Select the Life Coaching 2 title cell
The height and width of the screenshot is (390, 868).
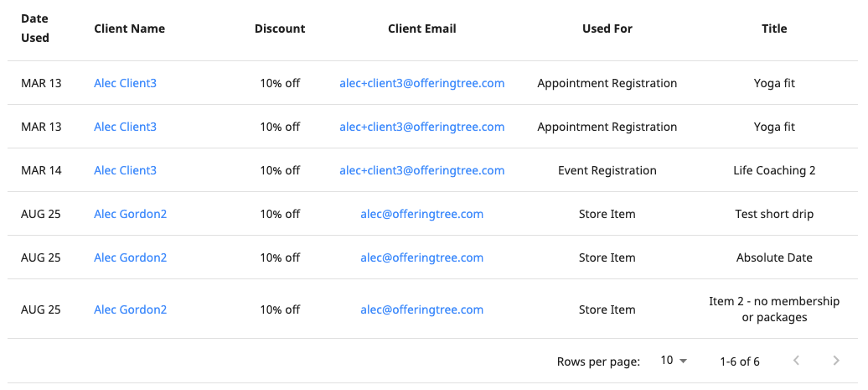click(774, 170)
